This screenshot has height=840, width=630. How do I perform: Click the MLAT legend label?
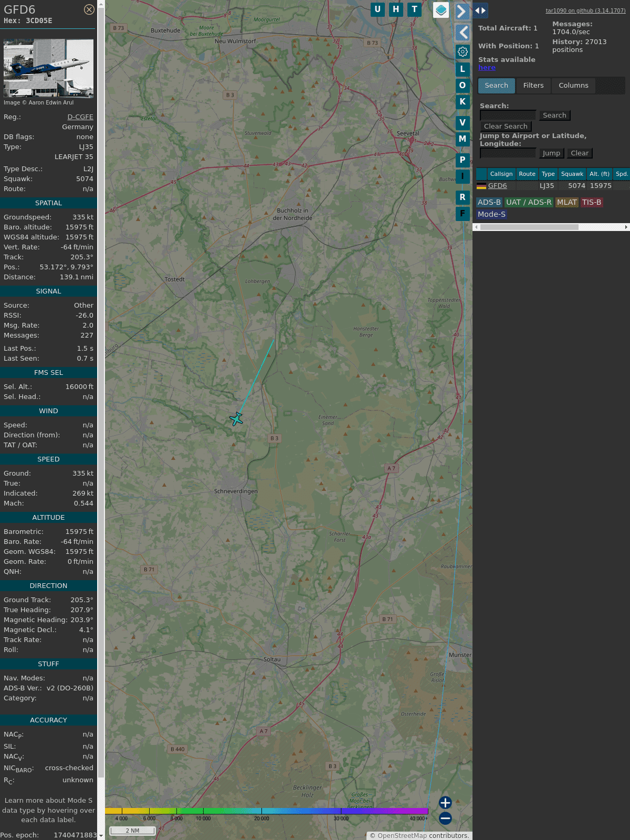[567, 203]
